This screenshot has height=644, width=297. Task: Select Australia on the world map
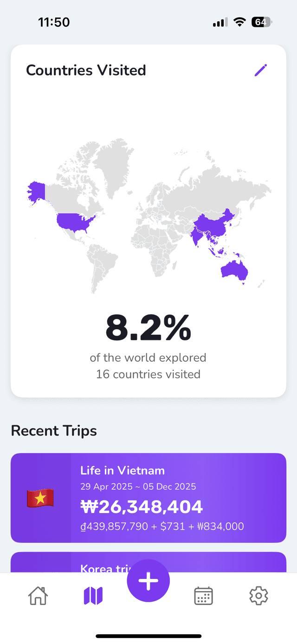click(x=234, y=271)
